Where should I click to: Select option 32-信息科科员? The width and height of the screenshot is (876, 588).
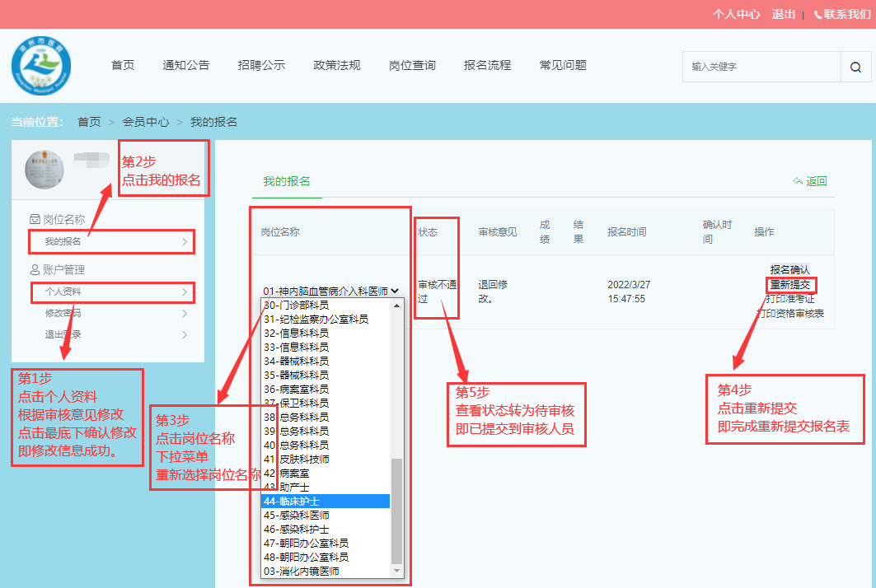(x=326, y=334)
